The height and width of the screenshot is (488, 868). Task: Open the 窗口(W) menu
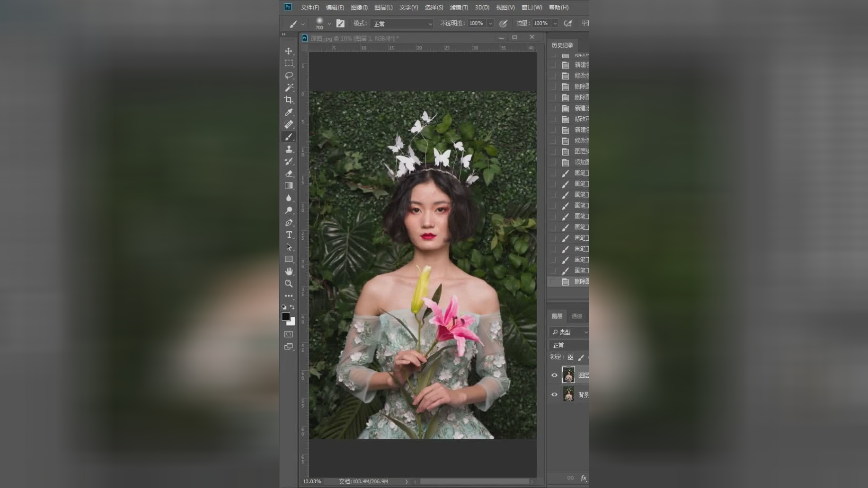coord(531,8)
